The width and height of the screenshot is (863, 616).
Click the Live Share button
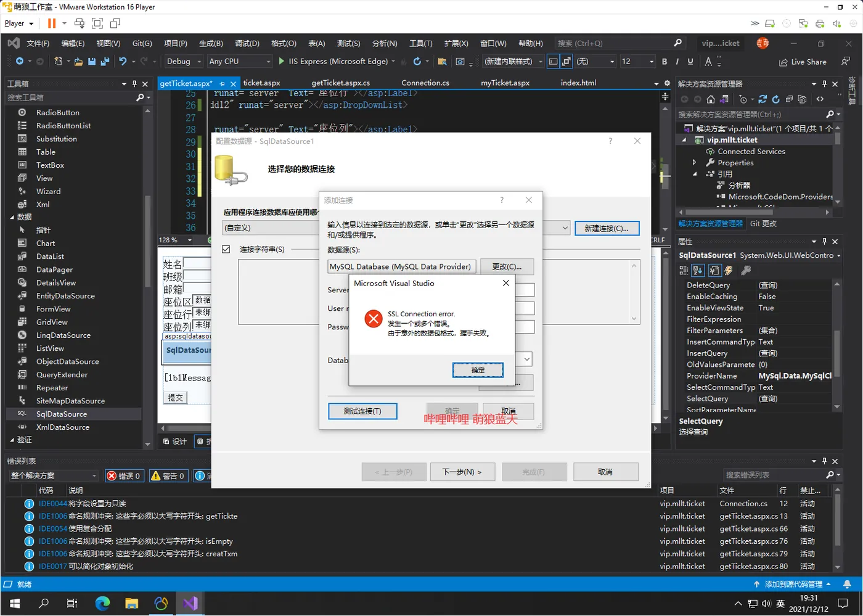click(803, 62)
